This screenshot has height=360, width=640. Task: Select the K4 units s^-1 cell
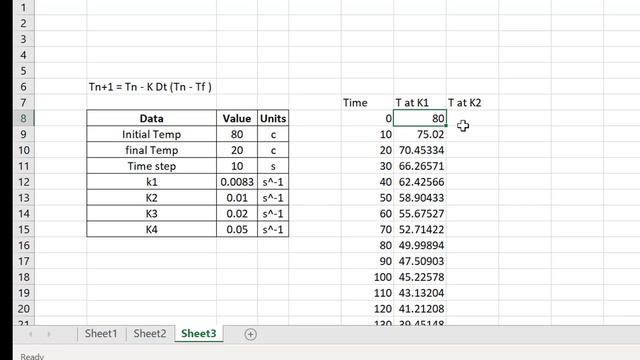point(273,229)
